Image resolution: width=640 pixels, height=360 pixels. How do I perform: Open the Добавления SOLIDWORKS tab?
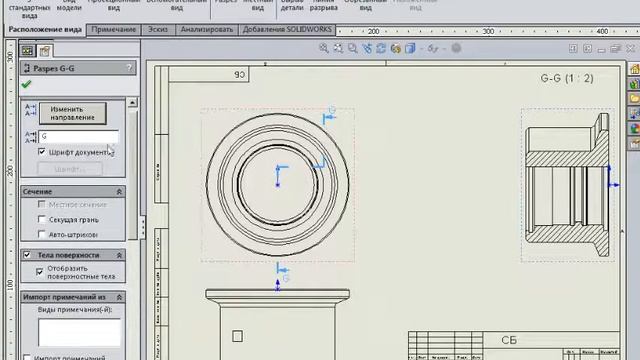[287, 29]
